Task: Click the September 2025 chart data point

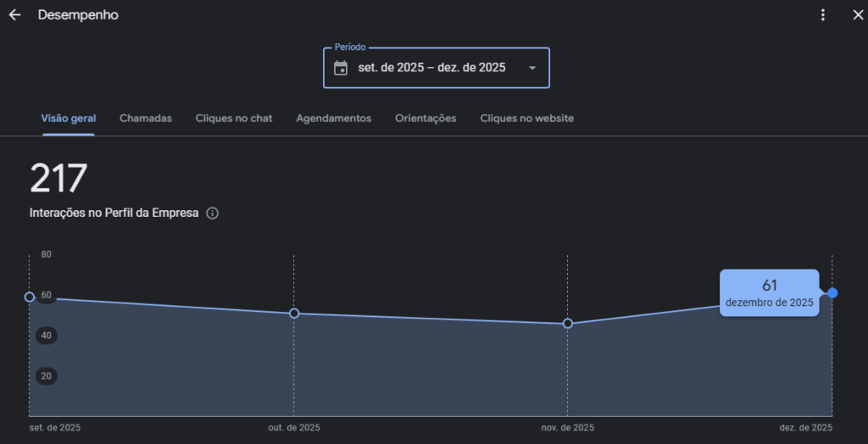Action: (30, 297)
